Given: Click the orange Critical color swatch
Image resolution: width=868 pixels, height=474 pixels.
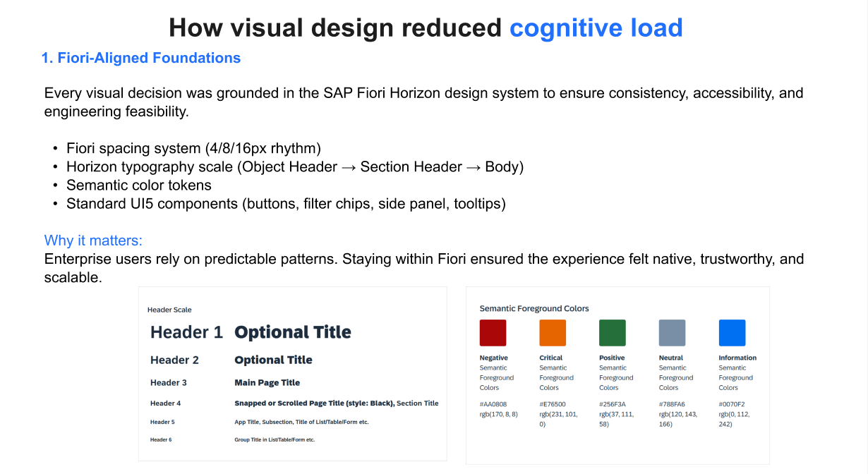Looking at the screenshot, I should pos(553,333).
